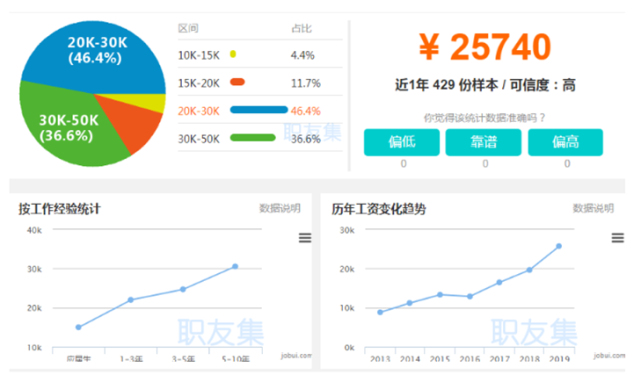Image resolution: width=641 pixels, height=382 pixels.
Task: Click the 靠谱 vote button
Action: coord(483,142)
